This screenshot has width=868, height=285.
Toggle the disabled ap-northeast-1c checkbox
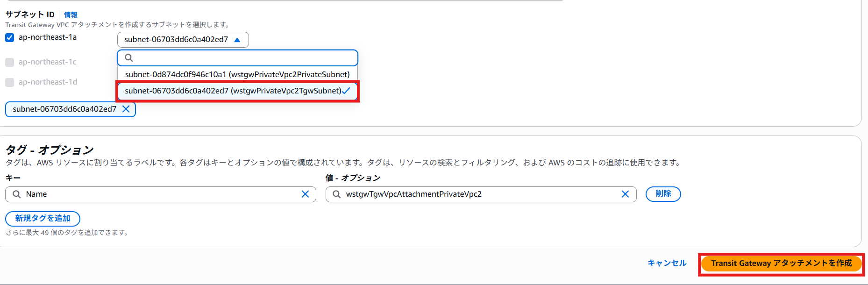click(x=9, y=62)
